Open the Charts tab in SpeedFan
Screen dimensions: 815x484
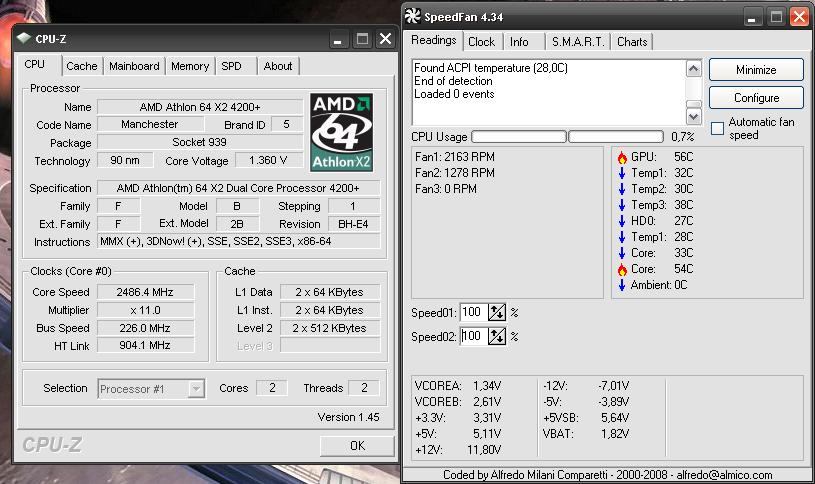[x=632, y=42]
